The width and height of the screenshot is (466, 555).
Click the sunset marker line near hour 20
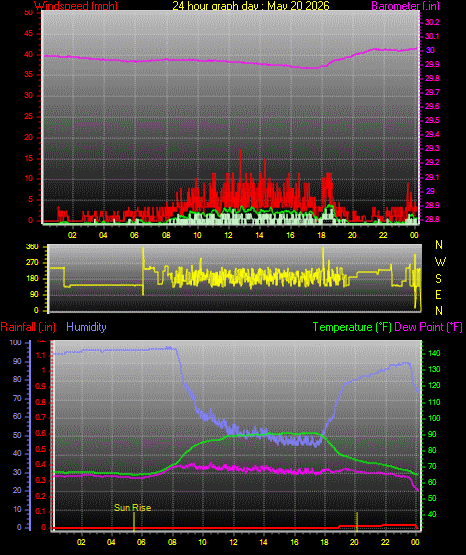(357, 522)
